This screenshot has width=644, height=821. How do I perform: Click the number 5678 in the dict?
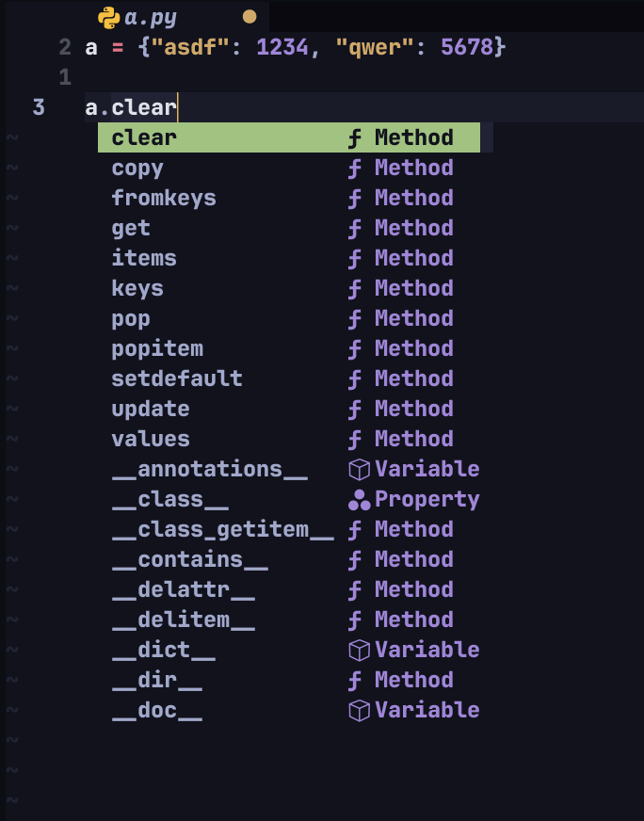[467, 48]
